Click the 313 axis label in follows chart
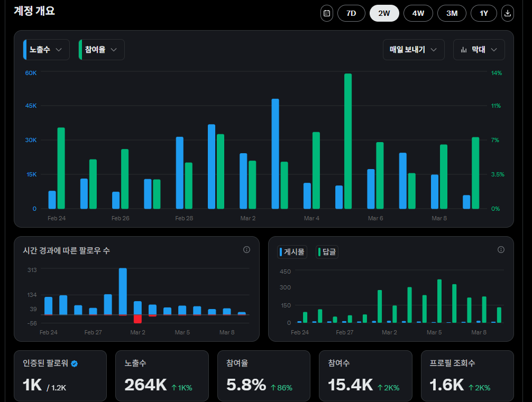This screenshot has width=532, height=402. pos(32,270)
